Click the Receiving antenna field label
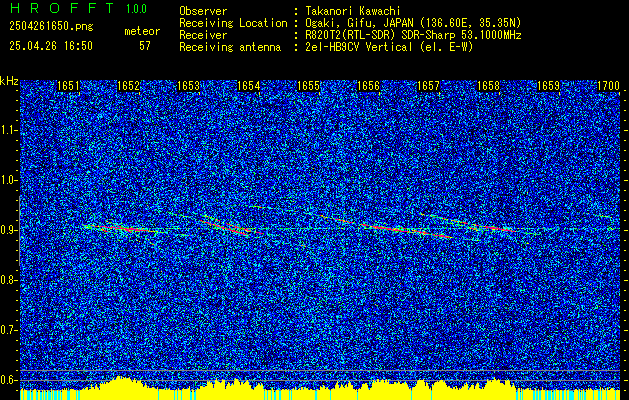Image resolution: width=629 pixels, height=400 pixels. pyautogui.click(x=230, y=47)
